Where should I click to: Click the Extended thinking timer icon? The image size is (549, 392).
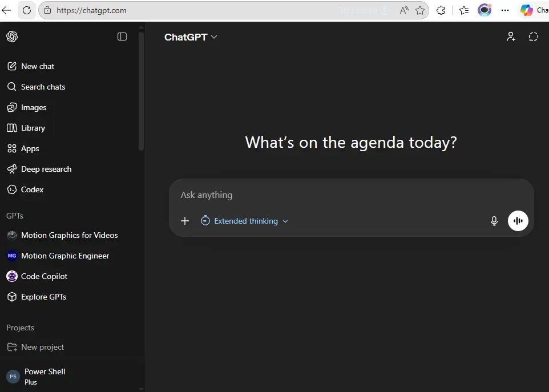pyautogui.click(x=205, y=220)
